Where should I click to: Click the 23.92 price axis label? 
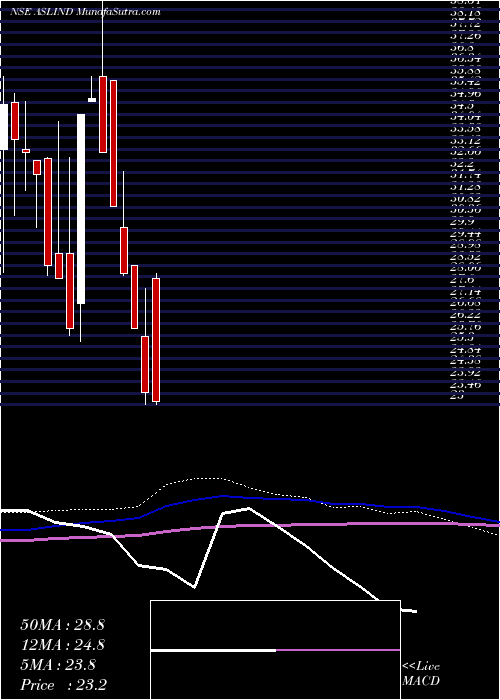466,373
